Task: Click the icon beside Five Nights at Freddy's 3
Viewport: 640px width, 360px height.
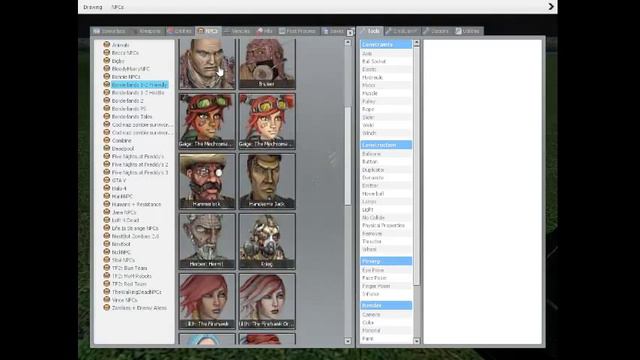Action: coord(107,172)
